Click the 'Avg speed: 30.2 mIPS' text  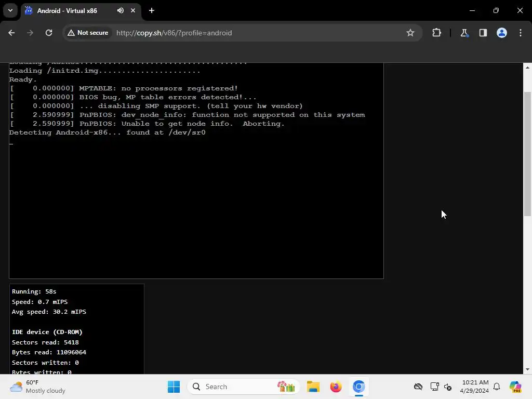[49, 312]
